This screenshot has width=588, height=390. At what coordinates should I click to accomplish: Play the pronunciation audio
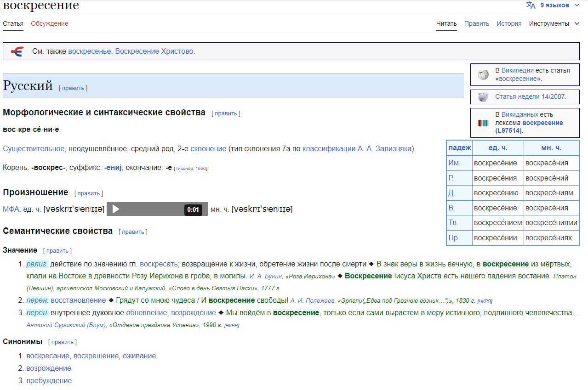116,209
